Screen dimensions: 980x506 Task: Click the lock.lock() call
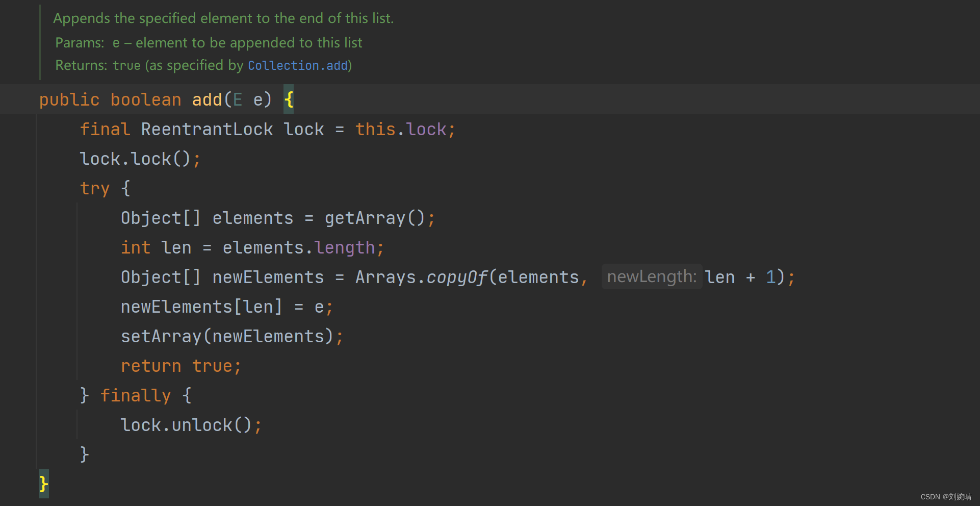140,159
